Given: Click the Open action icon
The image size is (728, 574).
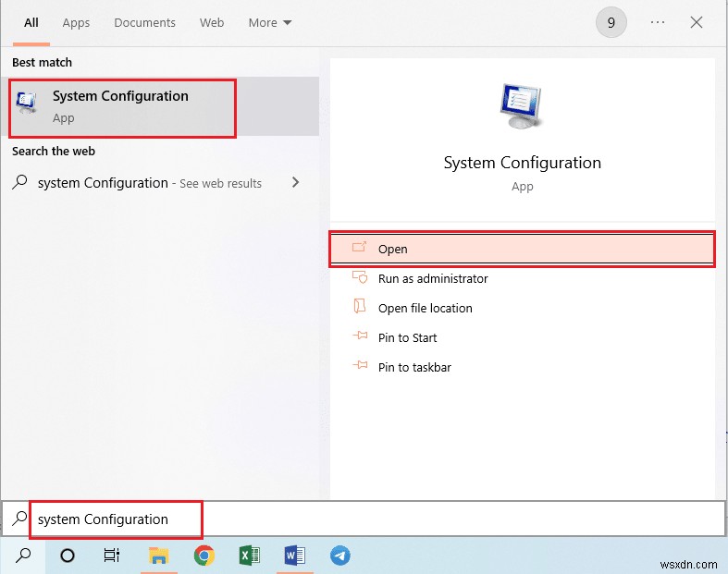Looking at the screenshot, I should [359, 248].
